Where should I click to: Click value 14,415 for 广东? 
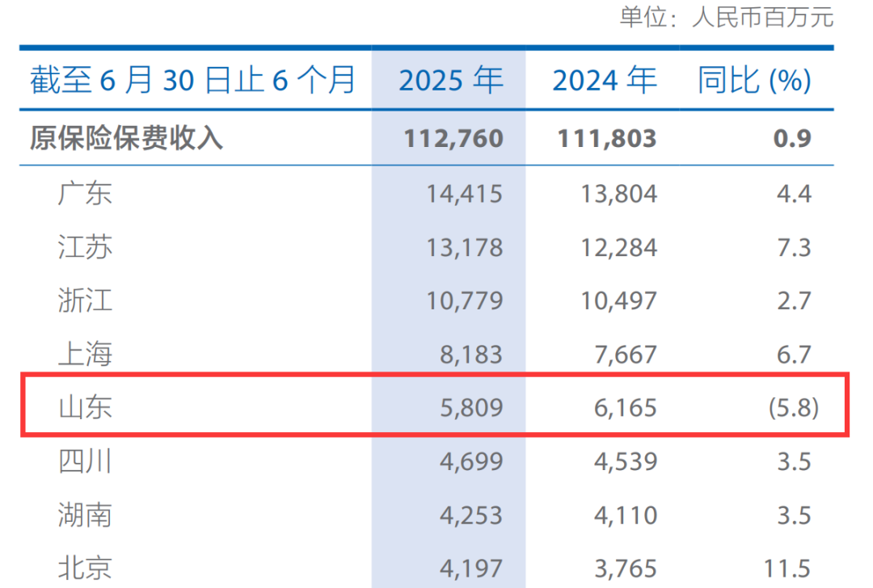coord(464,194)
